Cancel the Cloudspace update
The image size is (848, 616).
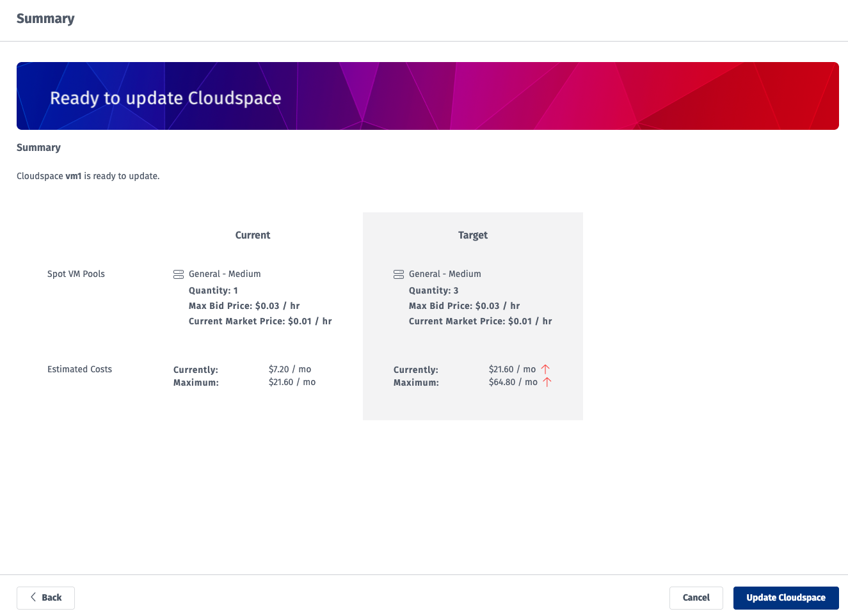(696, 597)
